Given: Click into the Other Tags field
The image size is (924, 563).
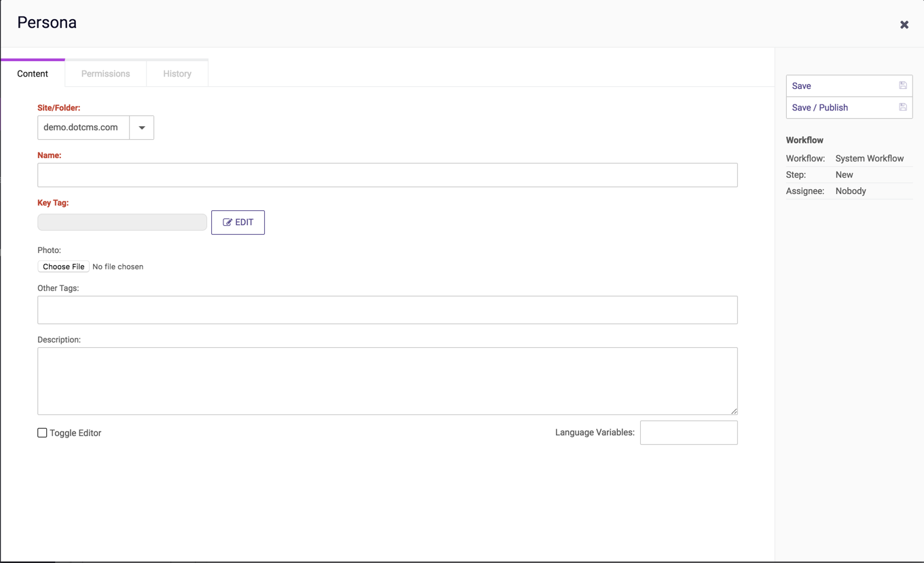Looking at the screenshot, I should (387, 310).
